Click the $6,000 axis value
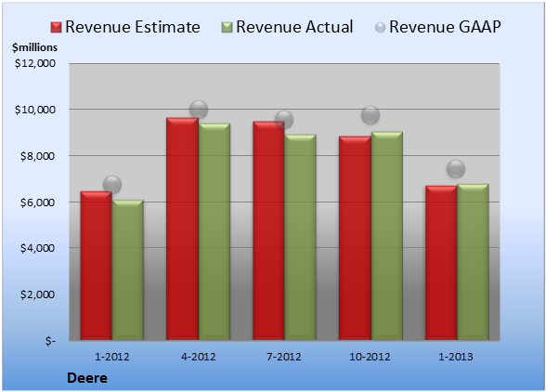The width and height of the screenshot is (546, 392). 37,203
